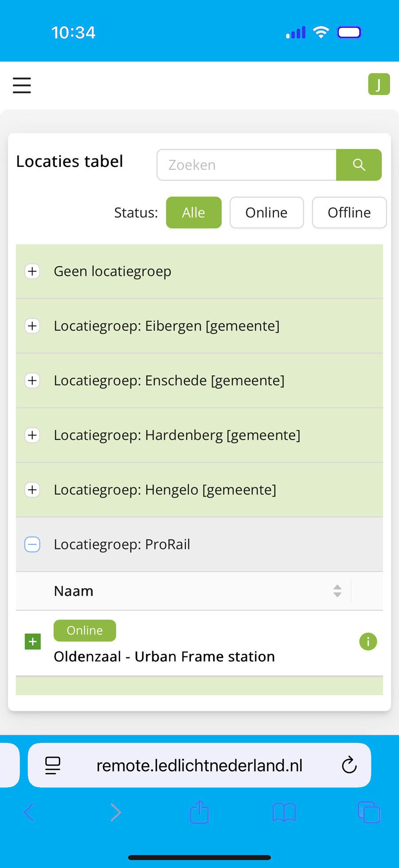Filter locations by Online status
Image resolution: width=399 pixels, height=868 pixels.
tap(266, 212)
